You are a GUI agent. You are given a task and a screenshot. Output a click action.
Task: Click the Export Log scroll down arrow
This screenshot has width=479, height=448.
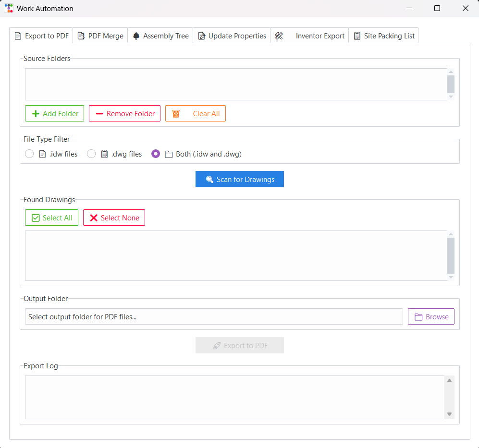click(x=449, y=414)
